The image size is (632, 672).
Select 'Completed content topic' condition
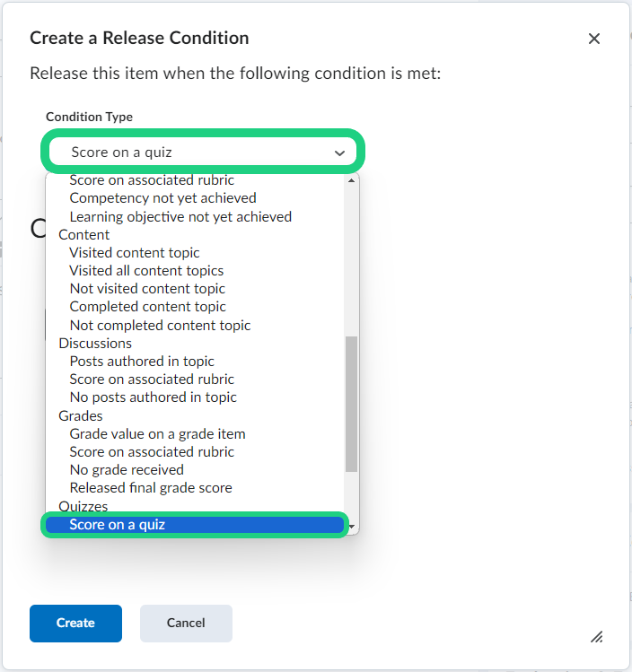click(x=147, y=307)
